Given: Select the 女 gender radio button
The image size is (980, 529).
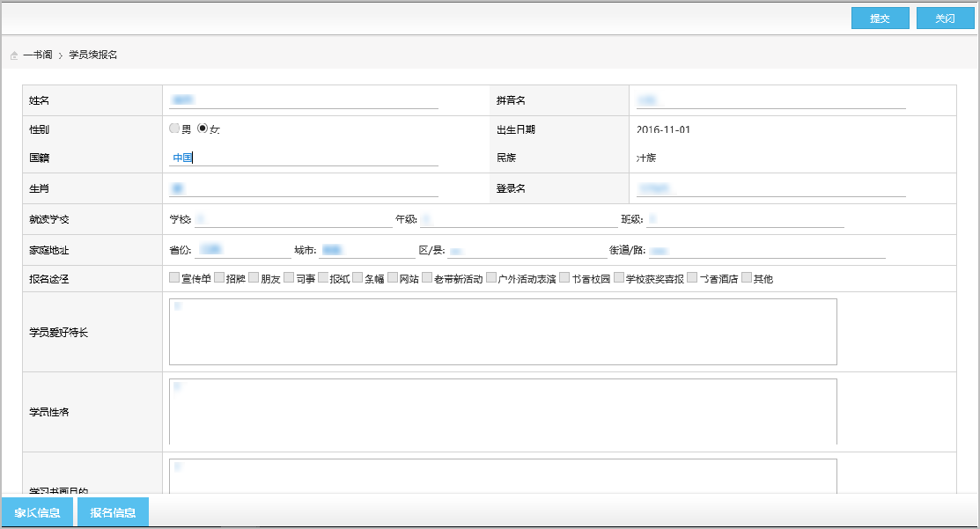Looking at the screenshot, I should (203, 129).
